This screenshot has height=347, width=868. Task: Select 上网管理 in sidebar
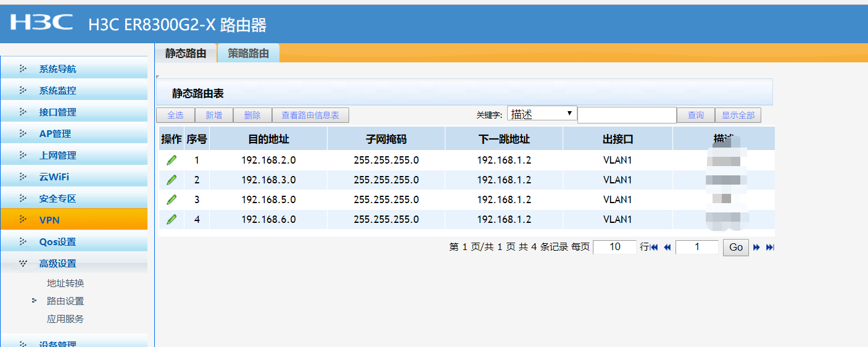(74, 156)
